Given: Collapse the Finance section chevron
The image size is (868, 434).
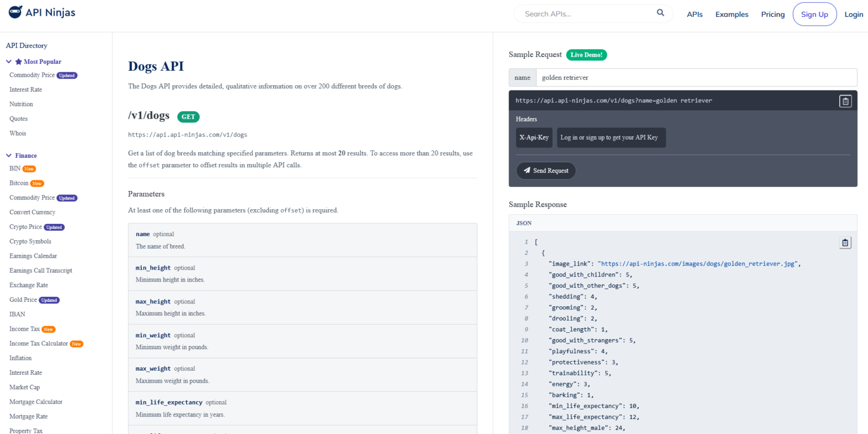Looking at the screenshot, I should coord(9,155).
